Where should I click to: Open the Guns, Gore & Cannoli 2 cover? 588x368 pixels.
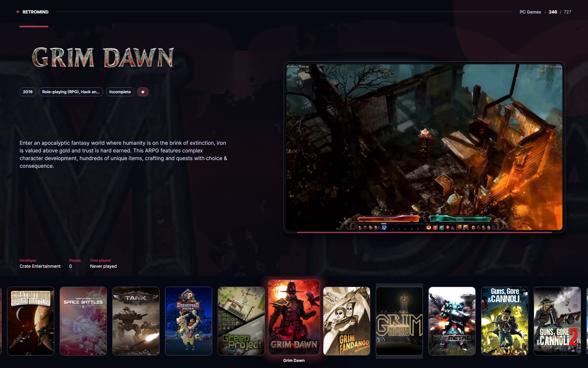coord(557,321)
